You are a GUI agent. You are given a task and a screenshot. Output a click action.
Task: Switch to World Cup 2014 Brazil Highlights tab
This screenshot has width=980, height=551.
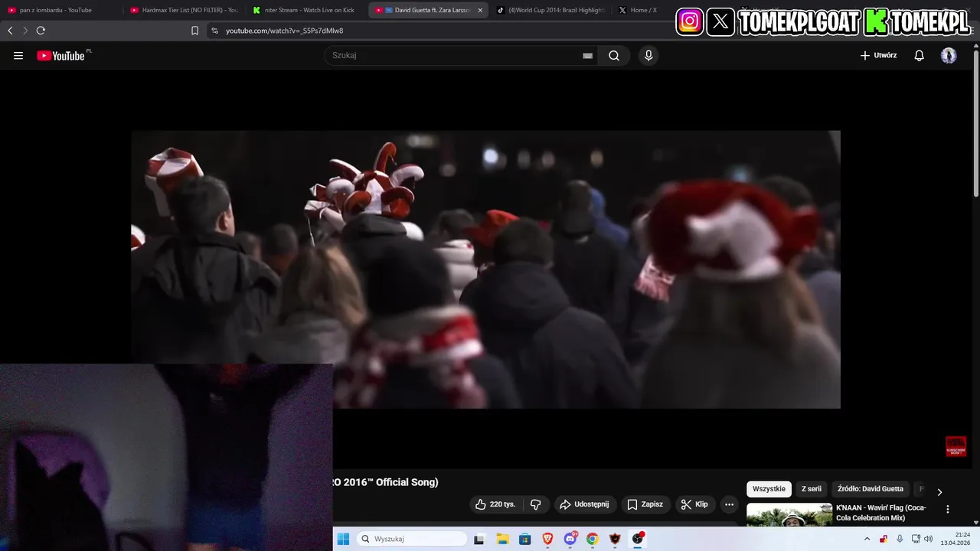coord(551,10)
